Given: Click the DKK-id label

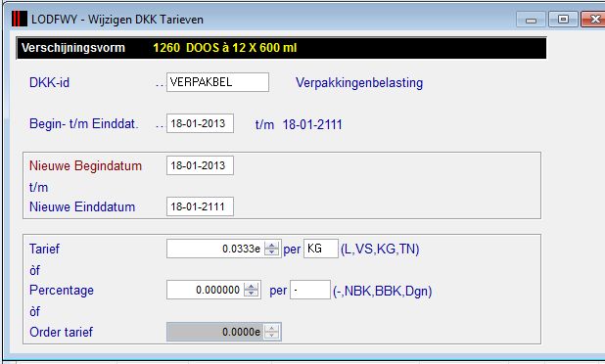Looking at the screenshot, I should [49, 83].
